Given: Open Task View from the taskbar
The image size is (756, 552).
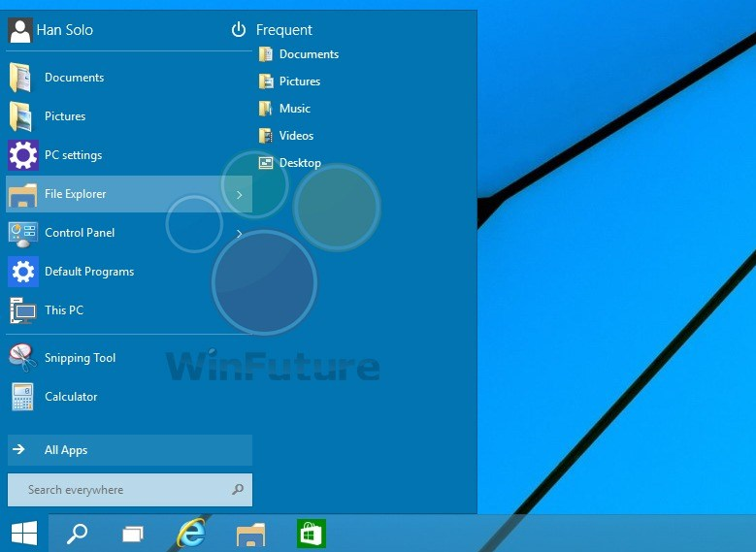Looking at the screenshot, I should click(x=133, y=533).
